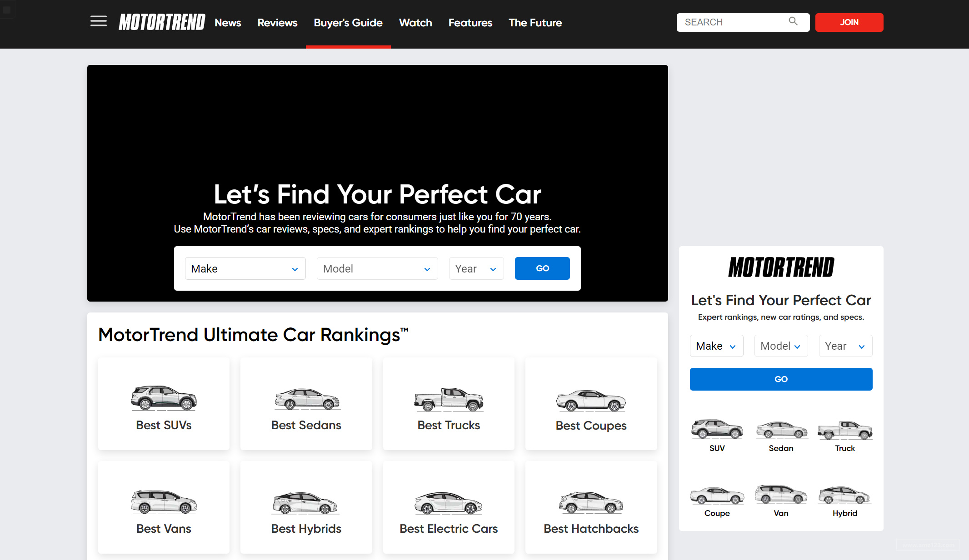The image size is (969, 560).
Task: Open the sidebar Make dropdown
Action: [x=716, y=346]
